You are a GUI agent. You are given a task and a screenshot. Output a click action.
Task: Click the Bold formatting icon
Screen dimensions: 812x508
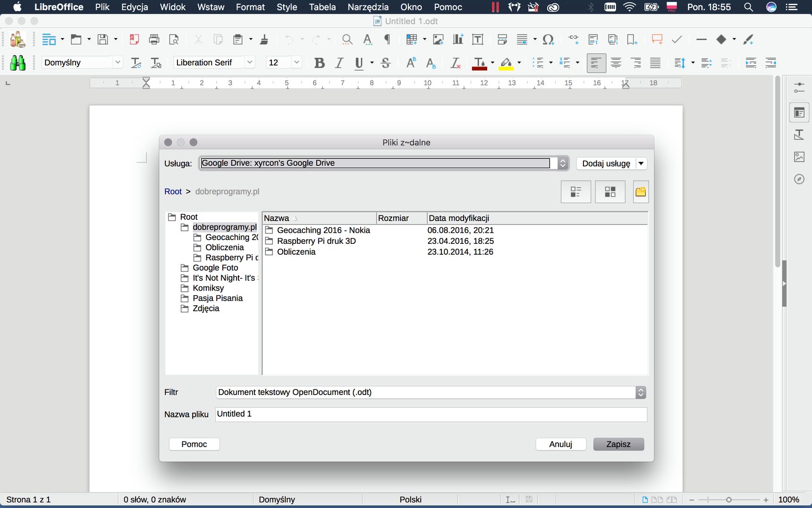pos(319,63)
